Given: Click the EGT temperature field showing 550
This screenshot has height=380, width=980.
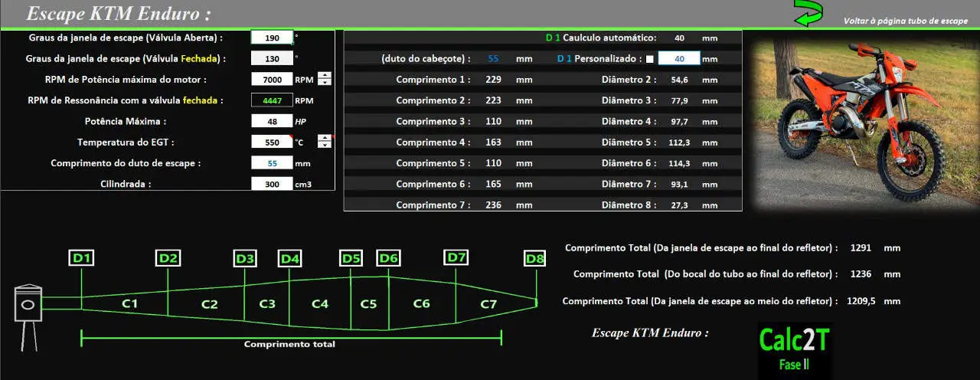Looking at the screenshot, I should pos(272,142).
